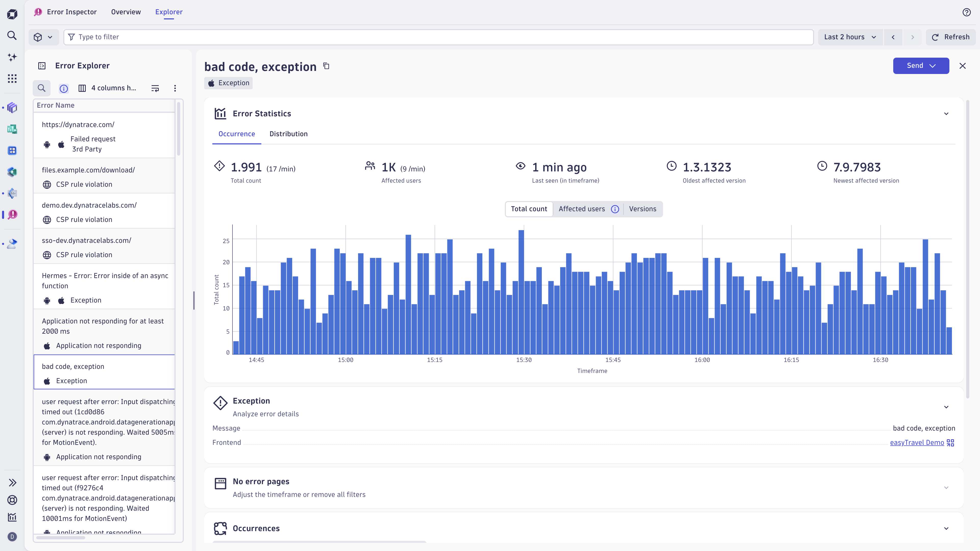
Task: Switch chart to Versions view
Action: pos(642,209)
